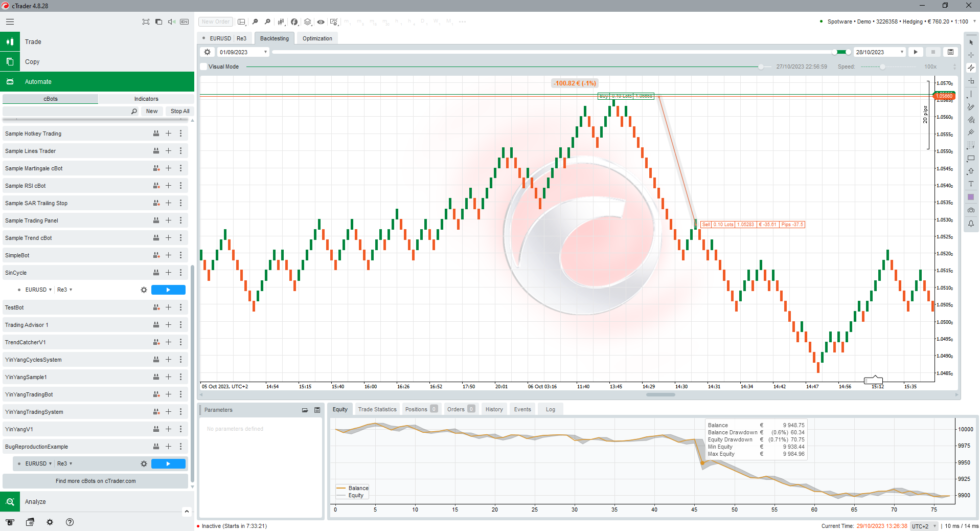
Task: Select the text annotation tool
Action: [971, 184]
